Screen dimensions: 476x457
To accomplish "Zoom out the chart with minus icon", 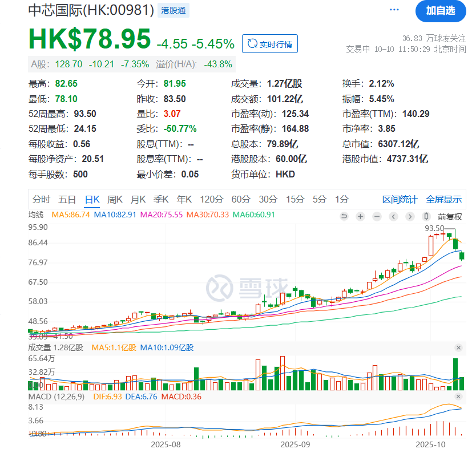I will pos(377,216).
